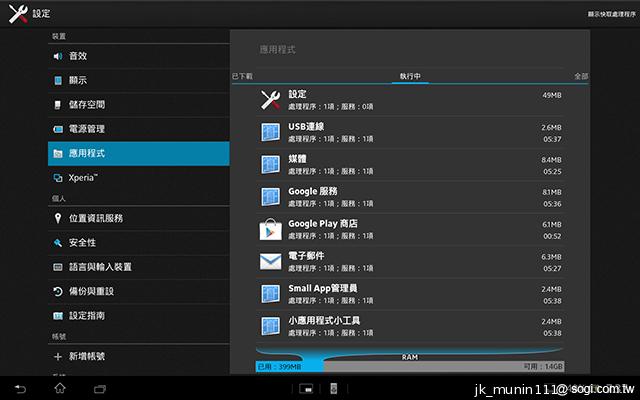This screenshot has width=640, height=400.
Task: Select the Small App管理員 icon
Action: [271, 294]
